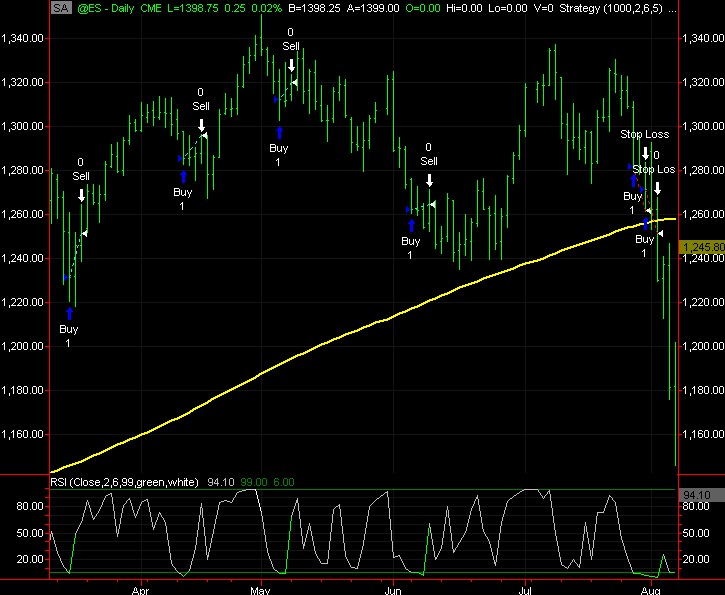Open the Strategy (1000,2,6,5) label

(611, 8)
